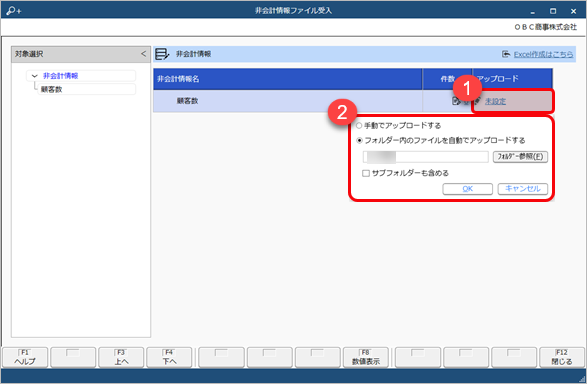Minimize the 非会計情報ファイル受入 window
The width and height of the screenshot is (587, 384).
pos(532,11)
